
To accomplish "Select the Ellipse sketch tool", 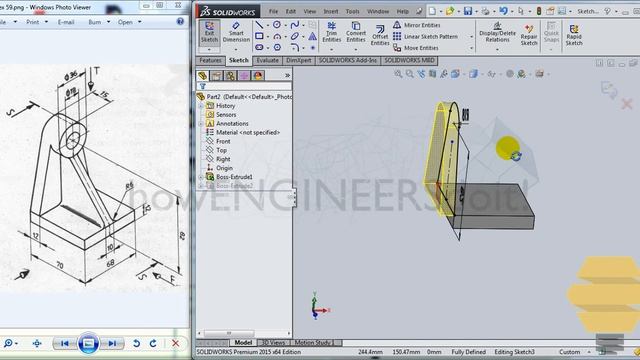I will click(295, 36).
